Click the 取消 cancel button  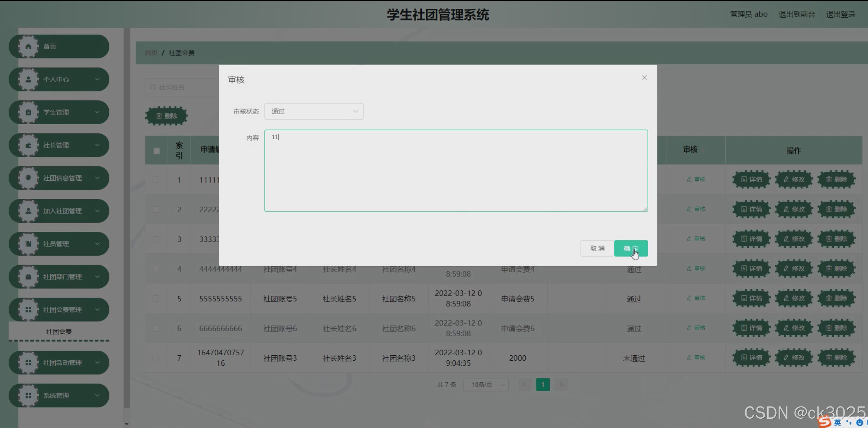click(597, 248)
